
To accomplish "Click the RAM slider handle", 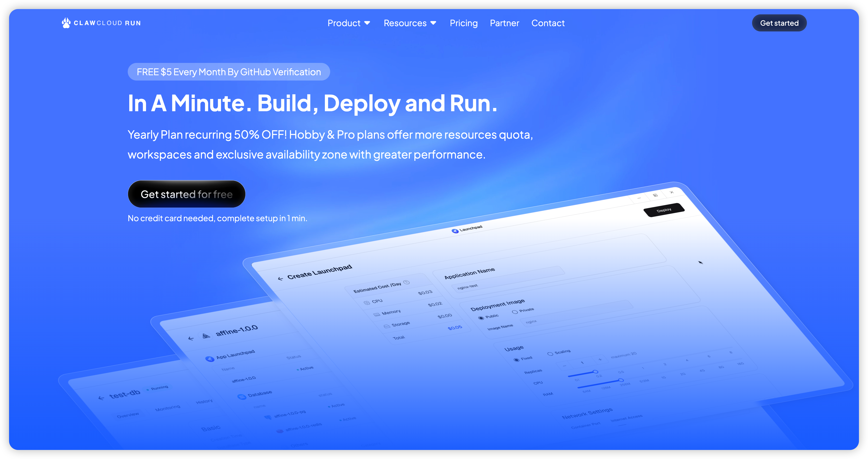I will point(621,380).
